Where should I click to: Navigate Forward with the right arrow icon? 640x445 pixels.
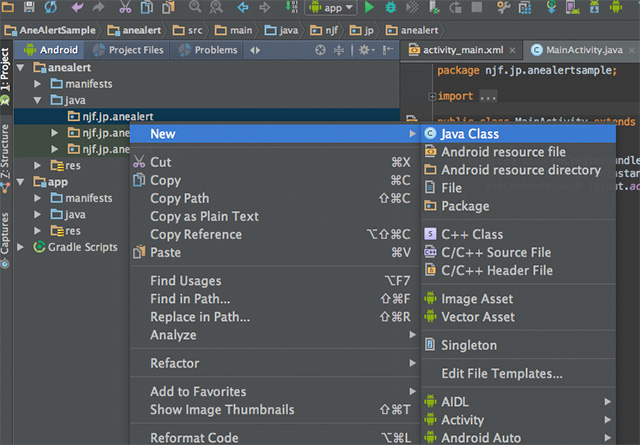(x=264, y=7)
